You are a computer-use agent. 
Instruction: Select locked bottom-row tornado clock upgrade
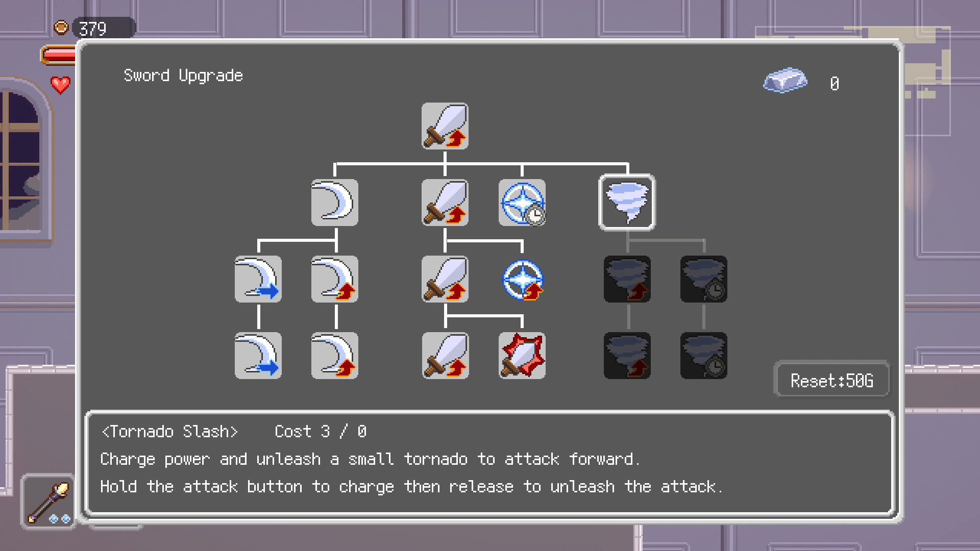[703, 356]
